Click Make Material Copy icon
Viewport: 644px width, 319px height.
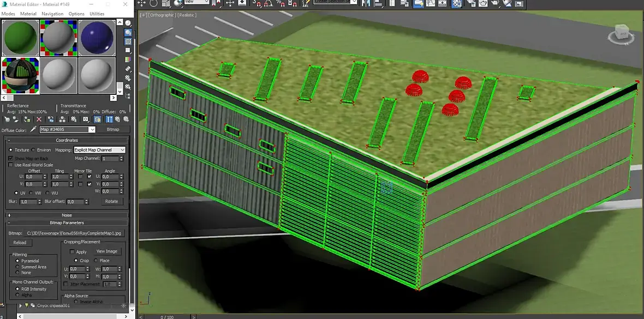coord(51,119)
